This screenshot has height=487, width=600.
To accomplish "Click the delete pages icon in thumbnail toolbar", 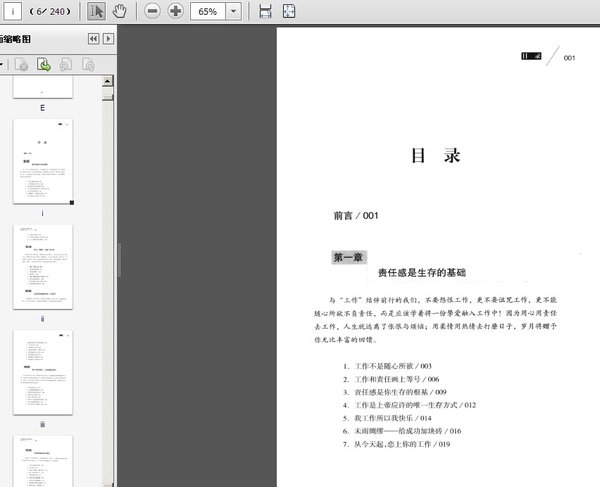I will tap(21, 64).
